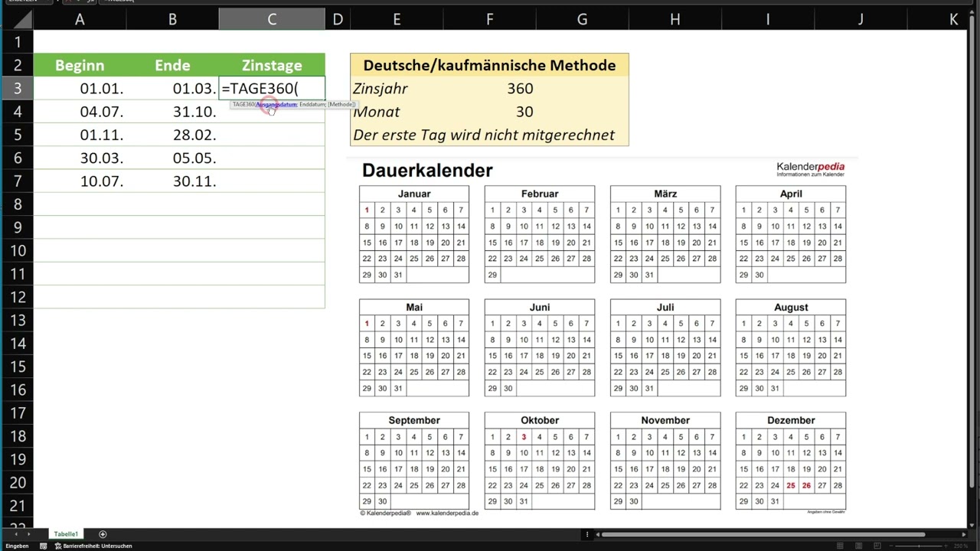Viewport: 980px width, 551px height.
Task: Add a new sheet with the plus icon
Action: coord(103,534)
